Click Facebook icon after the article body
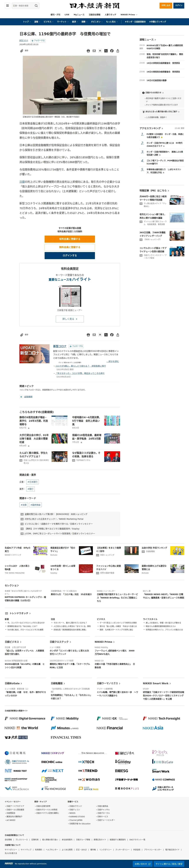The image size is (189, 868). (x=112, y=335)
